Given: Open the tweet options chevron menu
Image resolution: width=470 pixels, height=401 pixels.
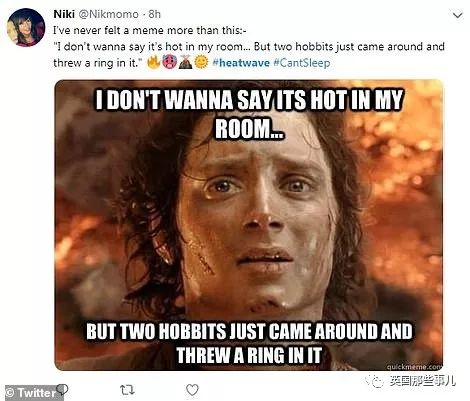Looking at the screenshot, I should point(458,15).
